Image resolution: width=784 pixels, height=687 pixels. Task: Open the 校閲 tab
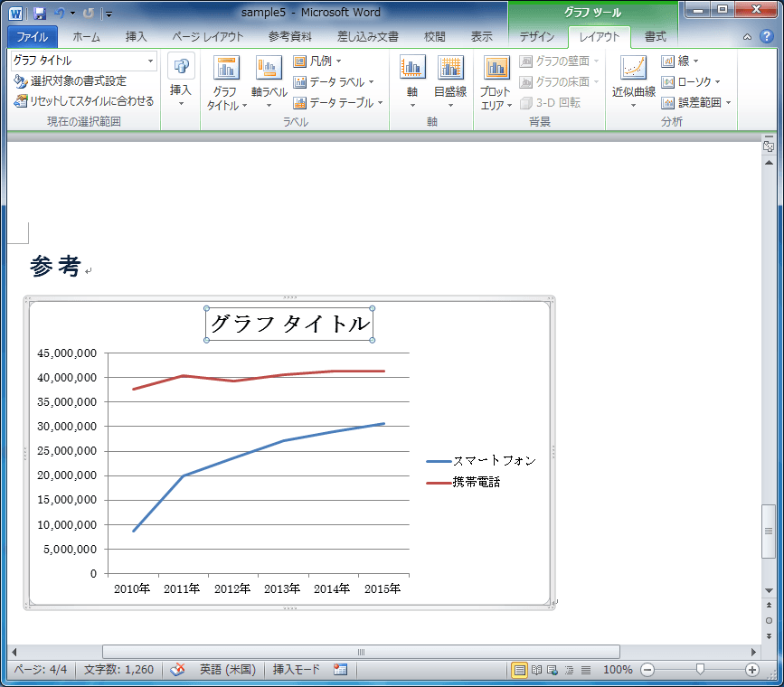coord(434,37)
